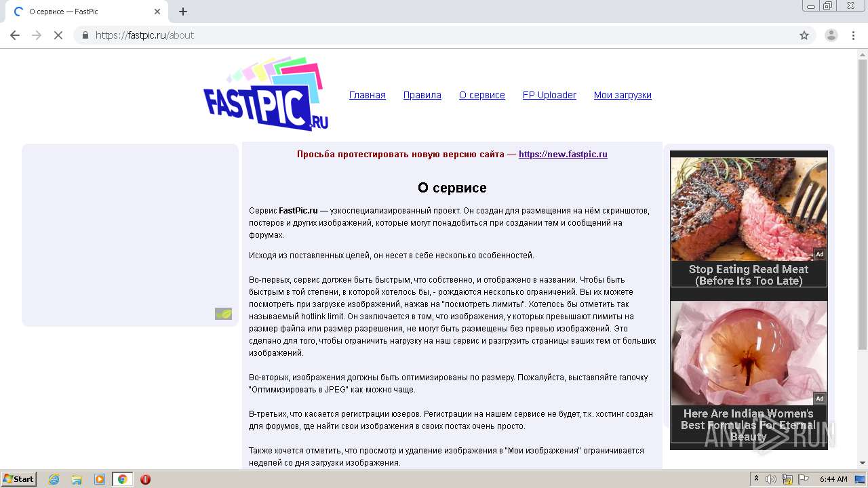Launch Internet Explorer from taskbar
868x488 pixels.
[54, 479]
